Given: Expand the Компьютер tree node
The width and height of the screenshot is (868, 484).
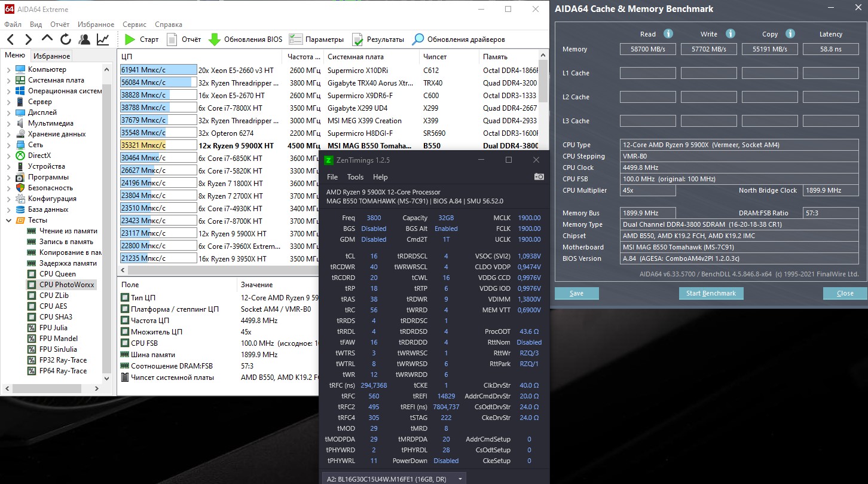Looking at the screenshot, I should (9, 69).
